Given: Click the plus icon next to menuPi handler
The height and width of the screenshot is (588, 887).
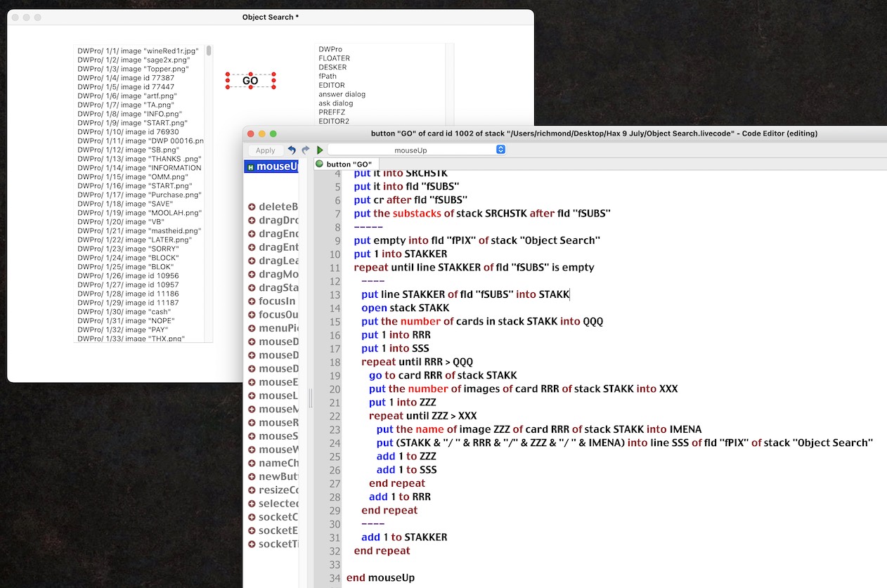Looking at the screenshot, I should [252, 328].
